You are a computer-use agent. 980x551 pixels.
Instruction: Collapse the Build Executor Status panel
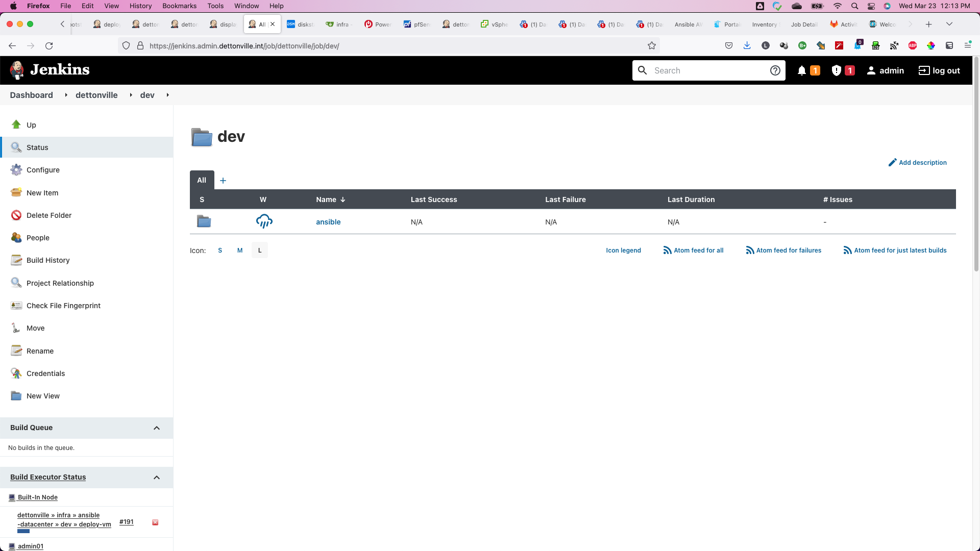click(x=157, y=478)
